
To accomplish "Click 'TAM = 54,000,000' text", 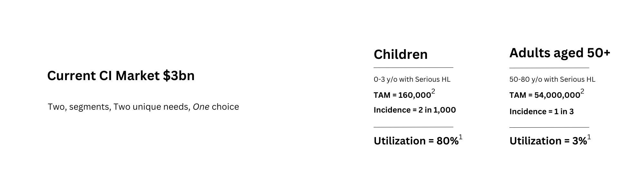I will point(545,95).
